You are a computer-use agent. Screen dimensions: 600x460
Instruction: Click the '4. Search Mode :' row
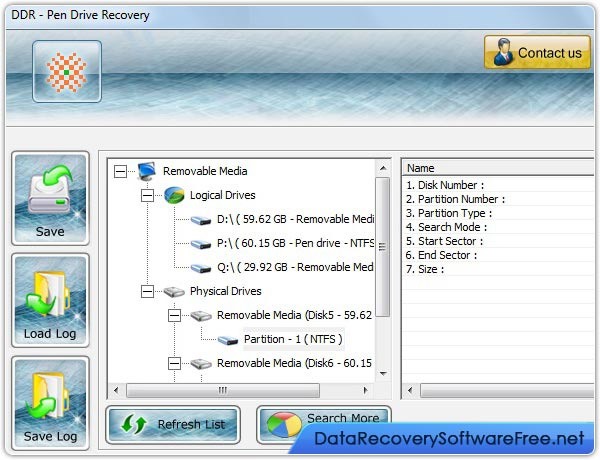[498, 227]
